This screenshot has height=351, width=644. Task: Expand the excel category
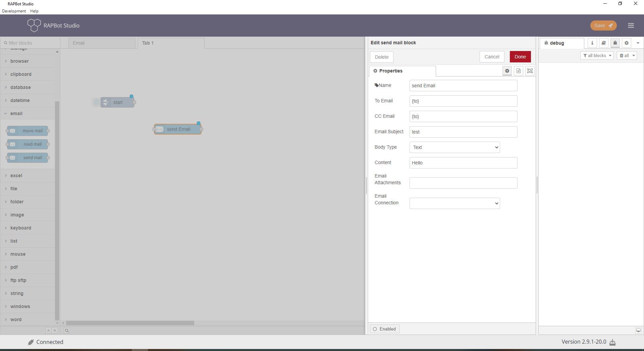click(x=27, y=175)
